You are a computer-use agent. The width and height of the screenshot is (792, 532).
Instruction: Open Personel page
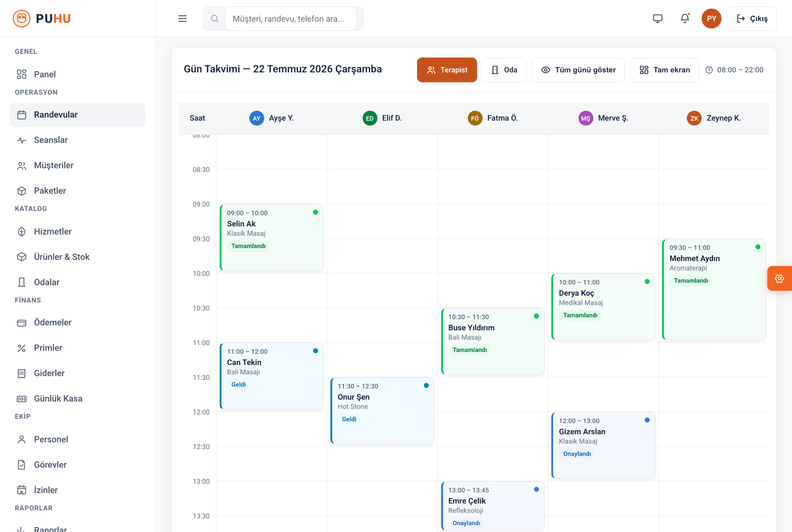[x=78, y=439]
